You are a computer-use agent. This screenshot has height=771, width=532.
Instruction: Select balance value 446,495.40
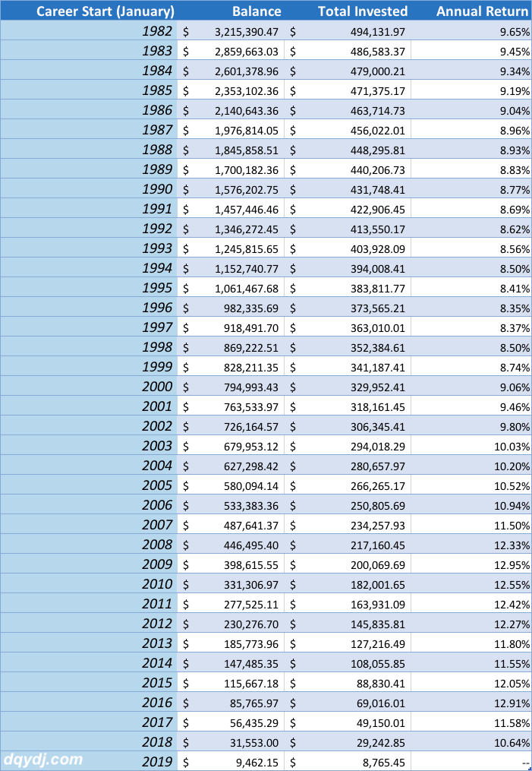(231, 545)
